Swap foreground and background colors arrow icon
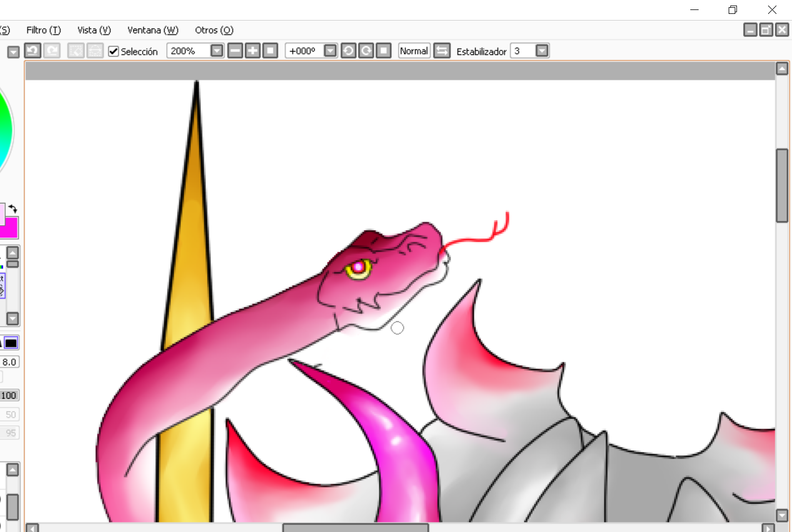 pyautogui.click(x=12, y=209)
